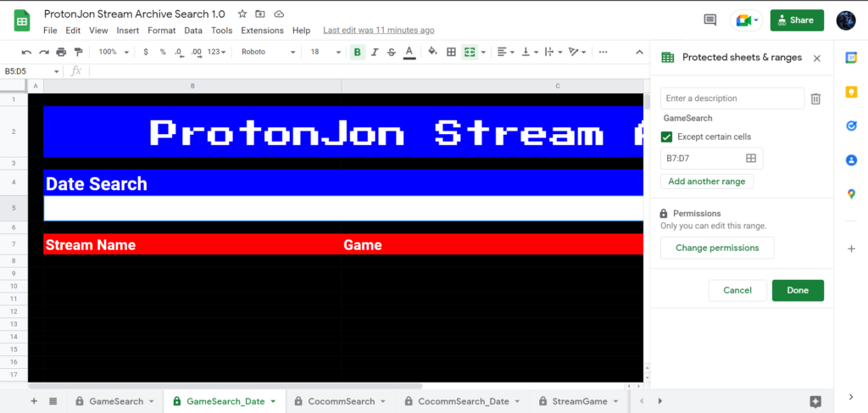Click Add another range
Image resolution: width=868 pixels, height=413 pixels.
point(707,181)
